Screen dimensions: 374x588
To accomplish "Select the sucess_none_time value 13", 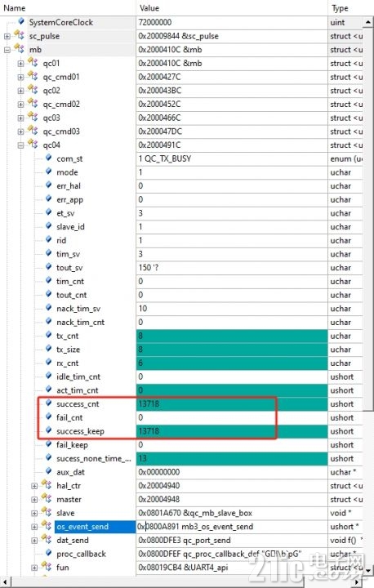I will (232, 459).
